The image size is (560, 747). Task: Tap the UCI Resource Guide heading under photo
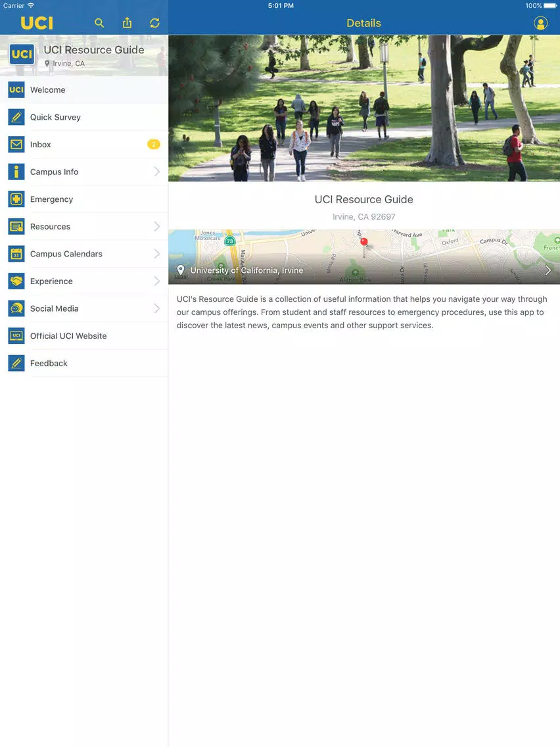[x=364, y=200]
